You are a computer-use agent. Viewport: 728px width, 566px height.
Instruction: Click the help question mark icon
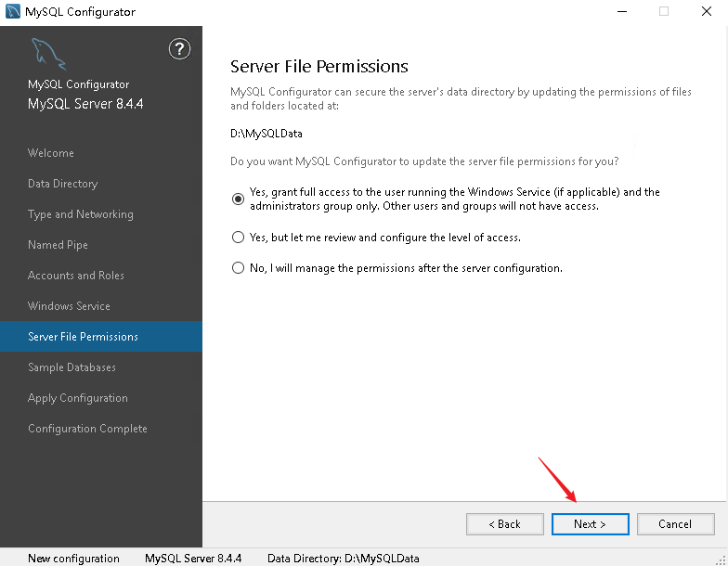coord(179,49)
